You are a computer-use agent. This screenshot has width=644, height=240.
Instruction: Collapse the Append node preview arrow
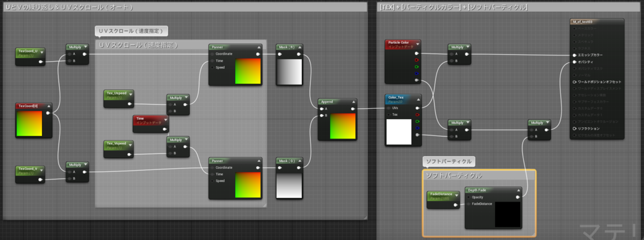(x=353, y=101)
